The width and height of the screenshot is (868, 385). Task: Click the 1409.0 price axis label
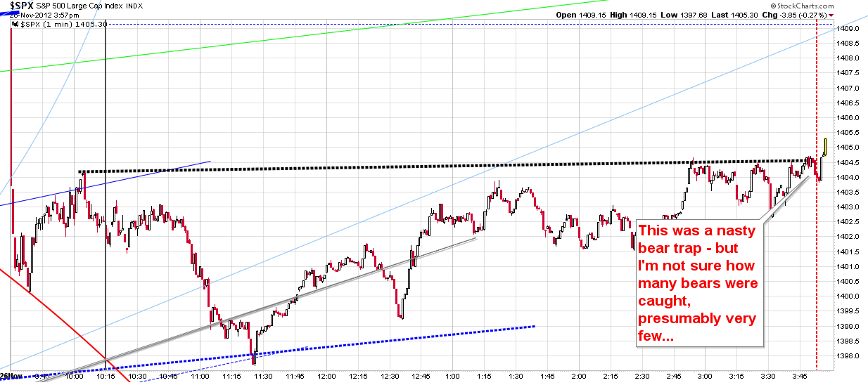point(847,29)
